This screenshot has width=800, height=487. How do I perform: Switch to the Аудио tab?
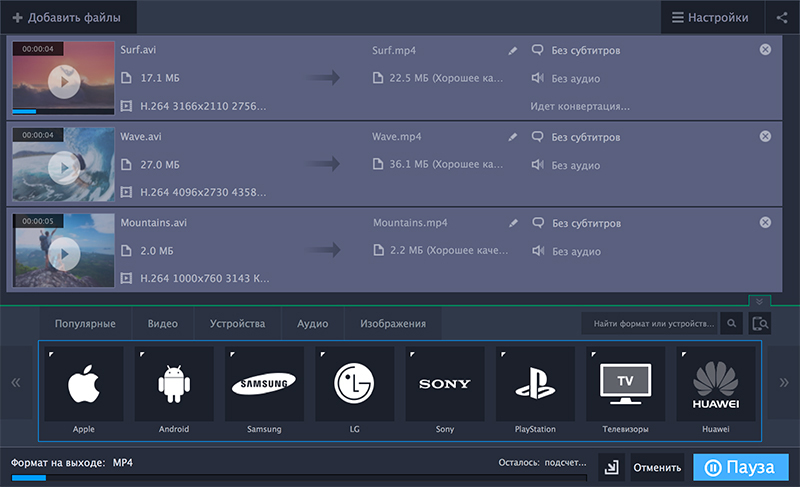coord(312,324)
